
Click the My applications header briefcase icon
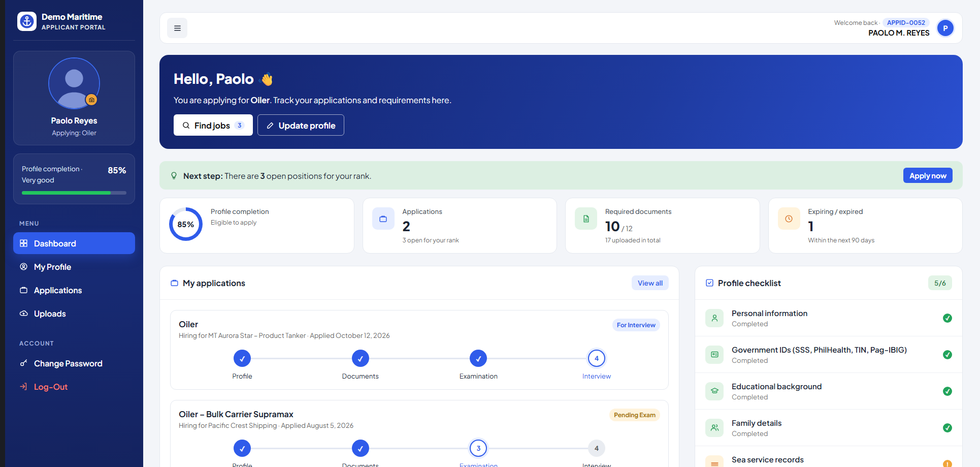click(x=174, y=283)
